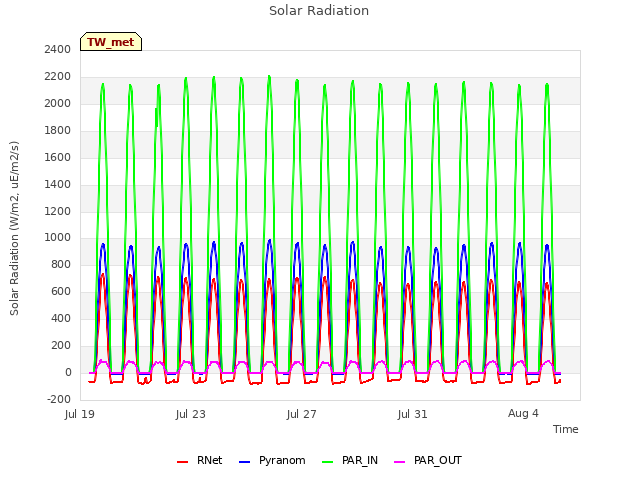
Task: Click the Jul 27 x-axis tick label
Action: click(x=302, y=414)
